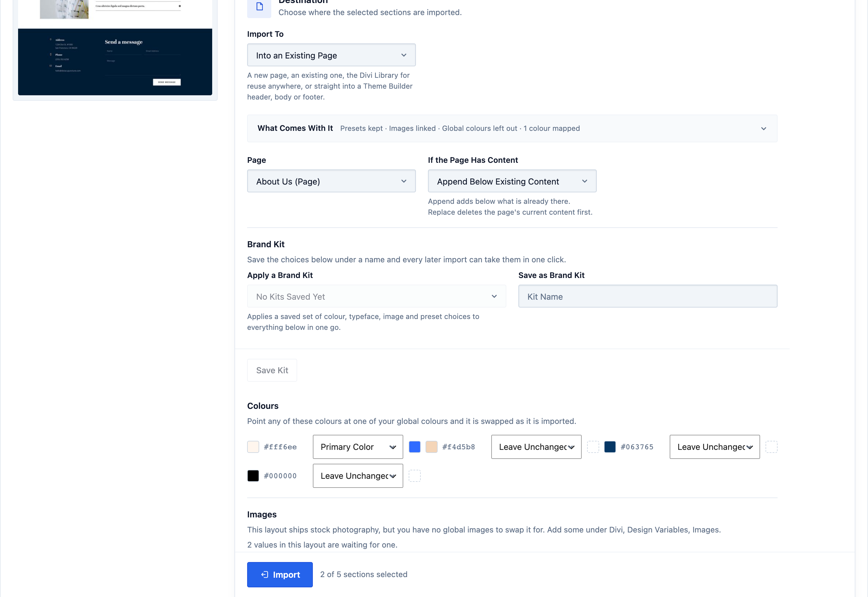Click the Brand Kit heading

(266, 244)
